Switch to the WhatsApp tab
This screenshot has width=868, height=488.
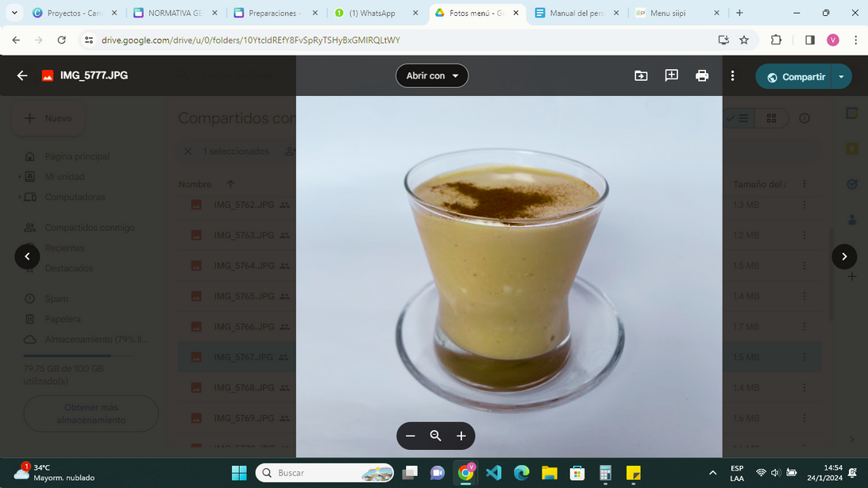pyautogui.click(x=376, y=13)
